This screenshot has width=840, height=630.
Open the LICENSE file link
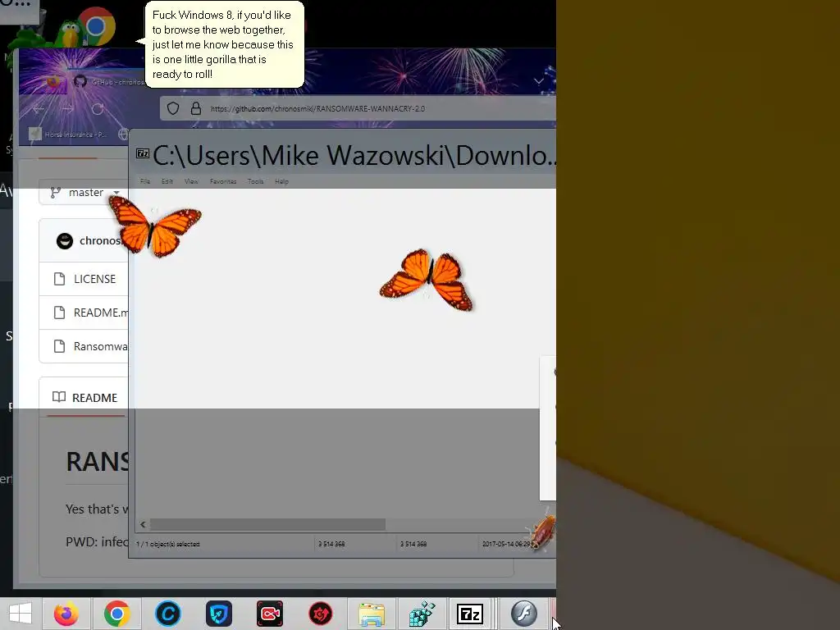tap(95, 279)
